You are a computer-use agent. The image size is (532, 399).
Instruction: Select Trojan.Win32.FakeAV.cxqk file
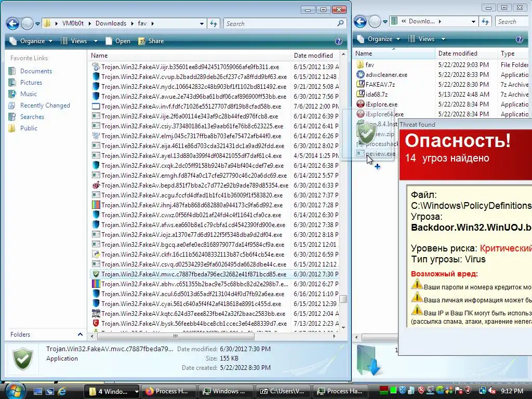point(192,166)
